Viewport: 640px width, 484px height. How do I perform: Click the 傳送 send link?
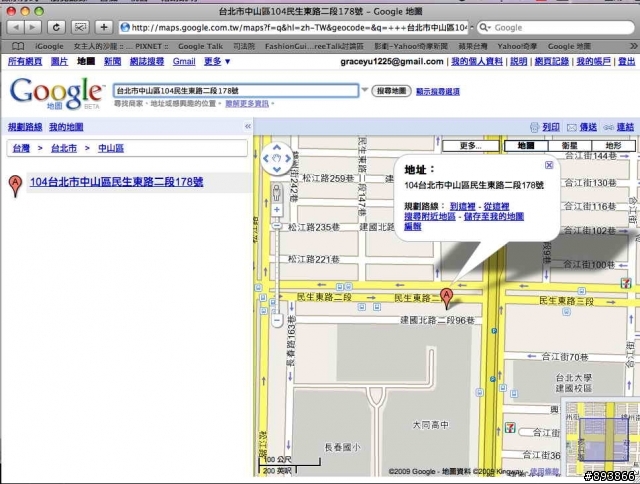point(588,127)
